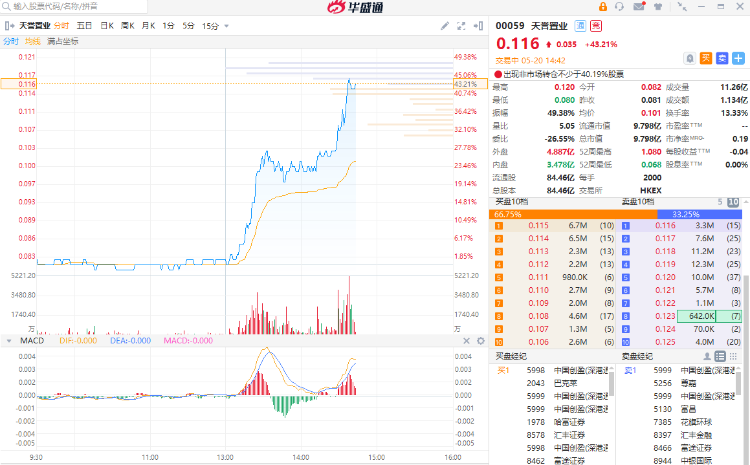Select the 15分 fifteen-minute chart tab
Screen dimensions: 750x465
[210, 26]
